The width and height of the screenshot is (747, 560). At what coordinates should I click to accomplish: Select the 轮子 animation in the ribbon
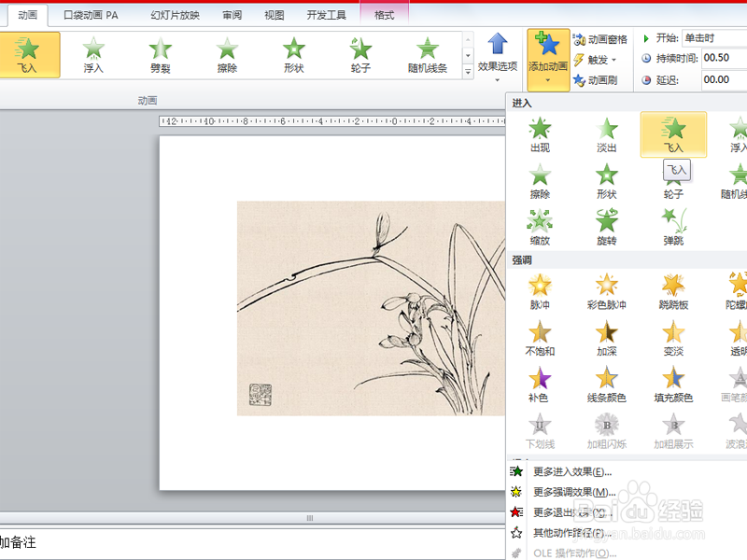[x=360, y=55]
